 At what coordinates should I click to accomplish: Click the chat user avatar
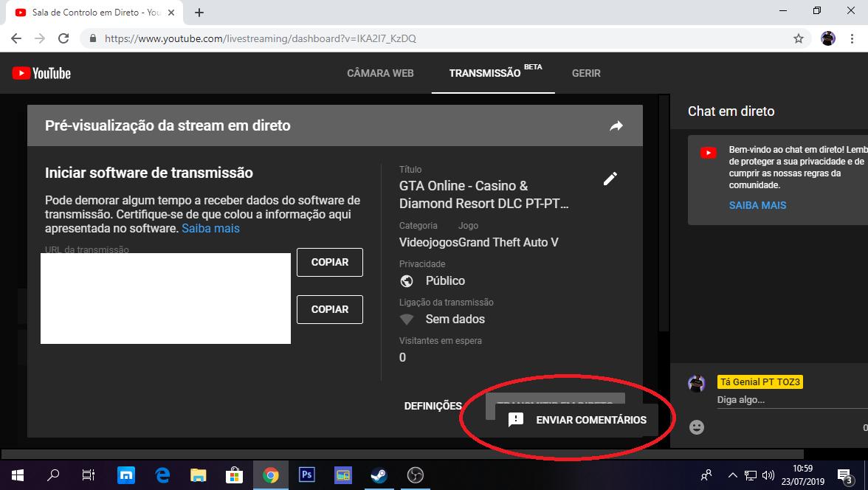(x=697, y=383)
